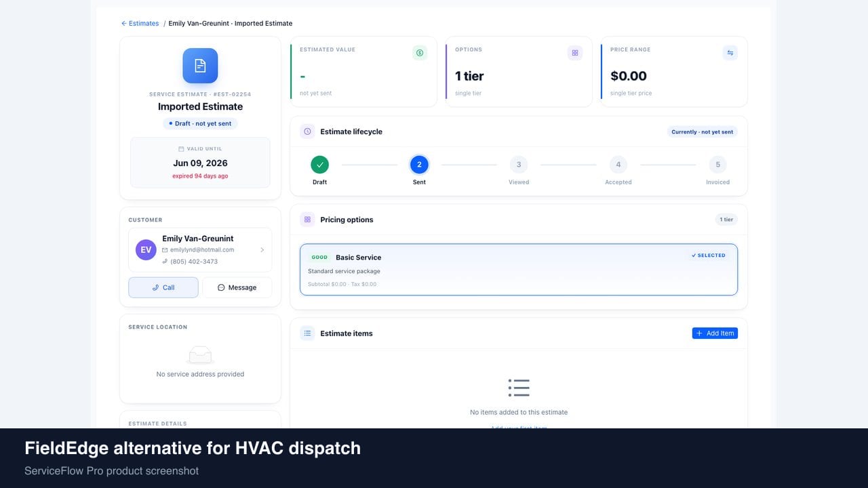The height and width of the screenshot is (488, 868).
Task: Call the customer Emily Van-Greunint
Action: 163,287
